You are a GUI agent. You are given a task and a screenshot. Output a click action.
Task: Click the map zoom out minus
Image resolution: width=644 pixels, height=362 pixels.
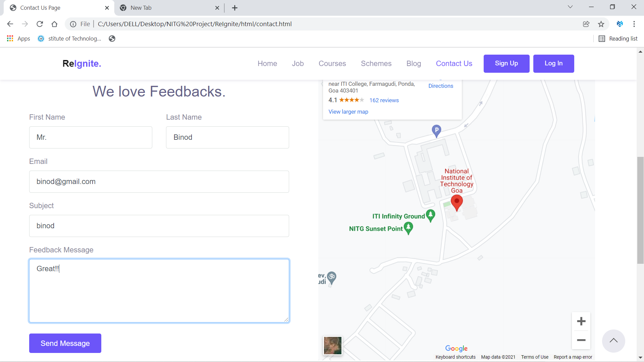(x=581, y=340)
